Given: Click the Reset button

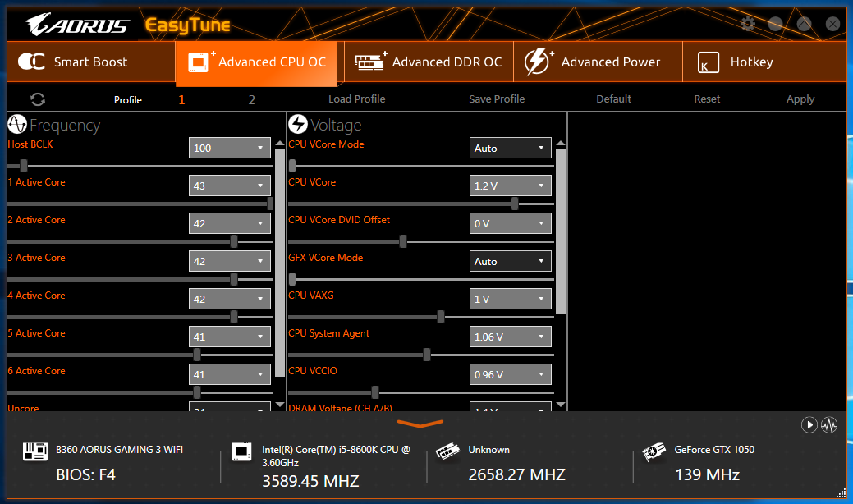Looking at the screenshot, I should [x=707, y=99].
